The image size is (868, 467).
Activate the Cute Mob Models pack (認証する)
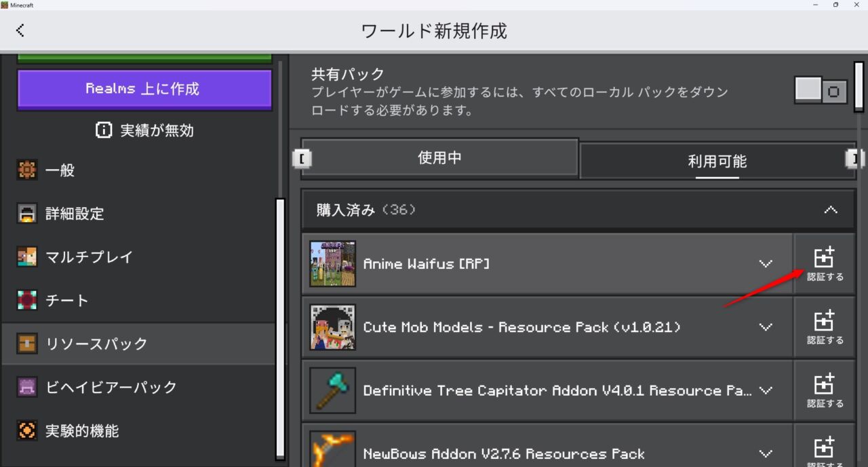click(x=825, y=327)
